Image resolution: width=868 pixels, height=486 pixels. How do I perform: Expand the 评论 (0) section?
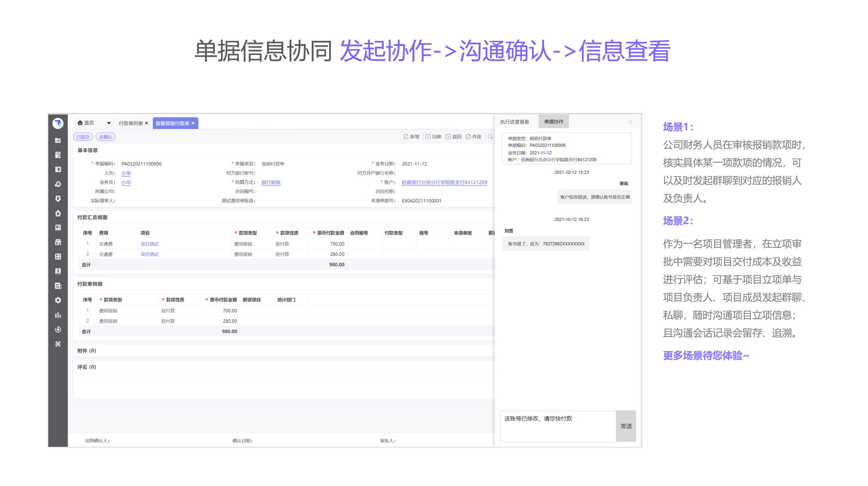(87, 367)
